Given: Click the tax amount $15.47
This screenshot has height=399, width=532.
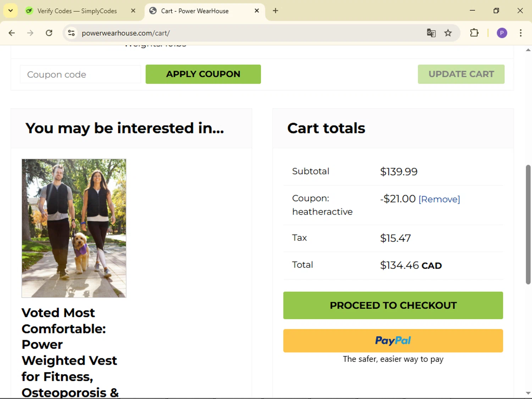Looking at the screenshot, I should pyautogui.click(x=395, y=238).
